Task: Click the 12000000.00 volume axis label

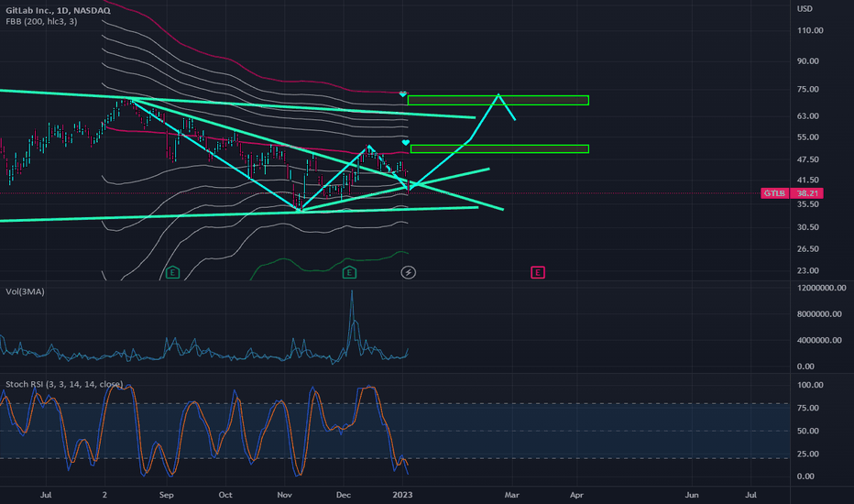Action: point(822,288)
